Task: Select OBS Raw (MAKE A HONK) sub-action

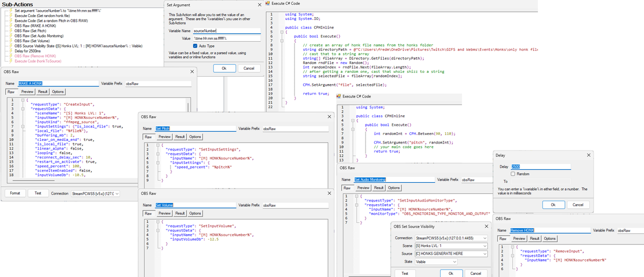Action: [35, 26]
